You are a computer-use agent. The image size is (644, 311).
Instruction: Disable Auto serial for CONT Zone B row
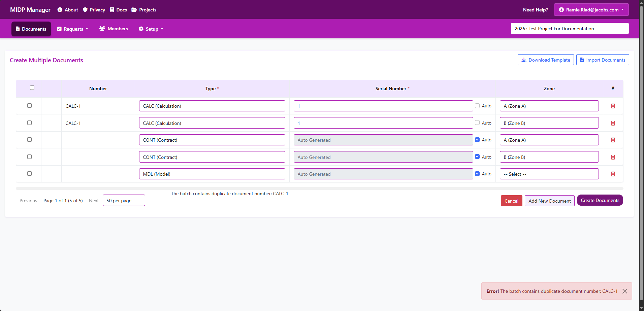pyautogui.click(x=477, y=157)
